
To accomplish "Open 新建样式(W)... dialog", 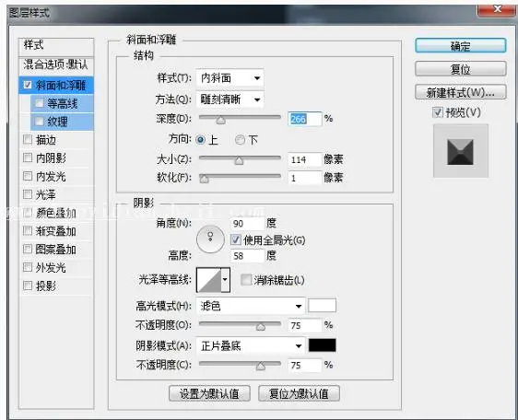I will 460,92.
